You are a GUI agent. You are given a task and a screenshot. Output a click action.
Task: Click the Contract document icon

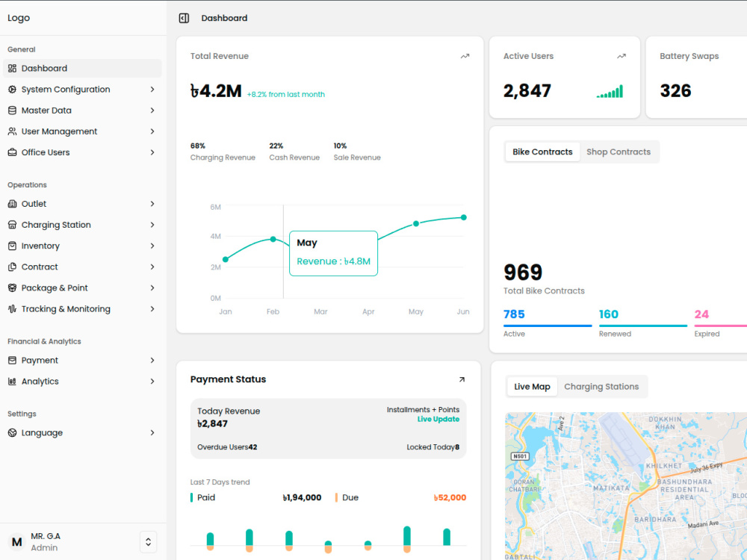coord(13,267)
